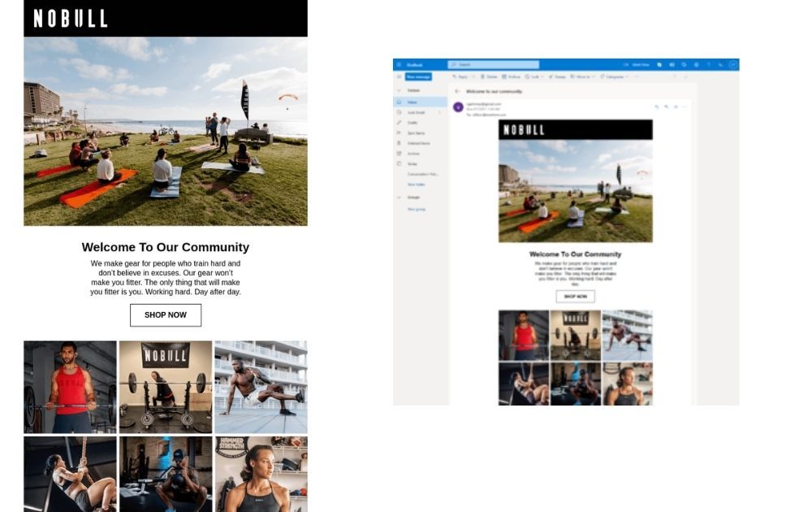Click the New group link in sidebar
812x512 pixels.
[x=417, y=210]
